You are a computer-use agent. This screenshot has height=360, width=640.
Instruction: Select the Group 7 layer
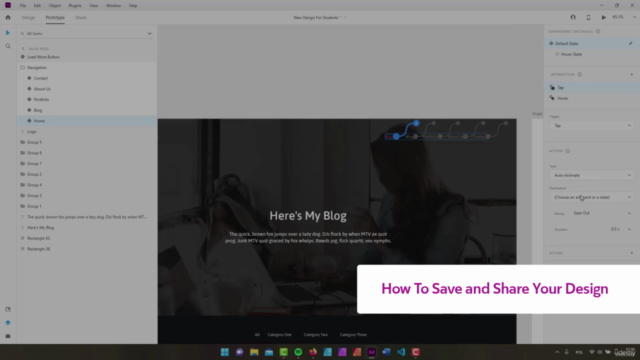87,163
